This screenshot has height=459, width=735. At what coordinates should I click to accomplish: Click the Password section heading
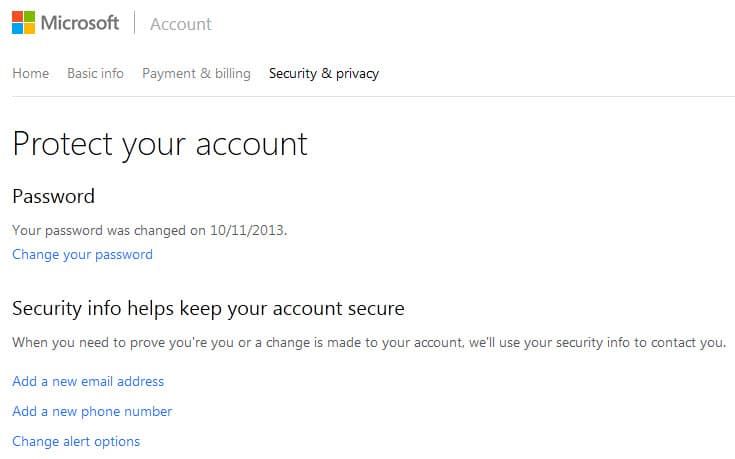(x=53, y=196)
